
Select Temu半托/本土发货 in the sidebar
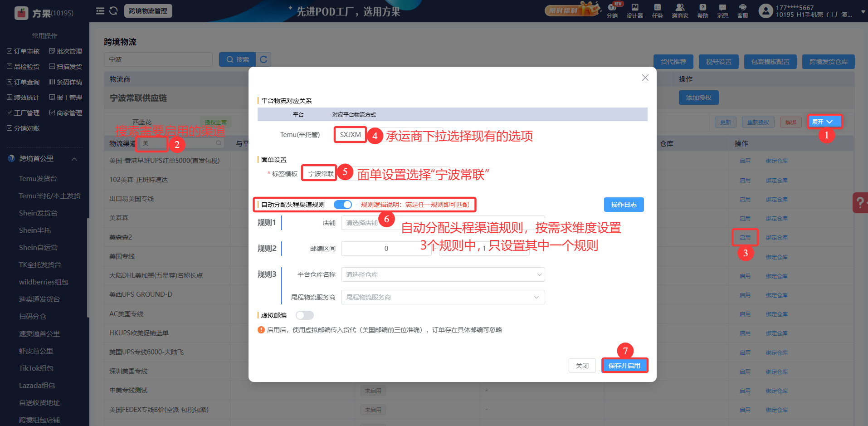tap(49, 196)
